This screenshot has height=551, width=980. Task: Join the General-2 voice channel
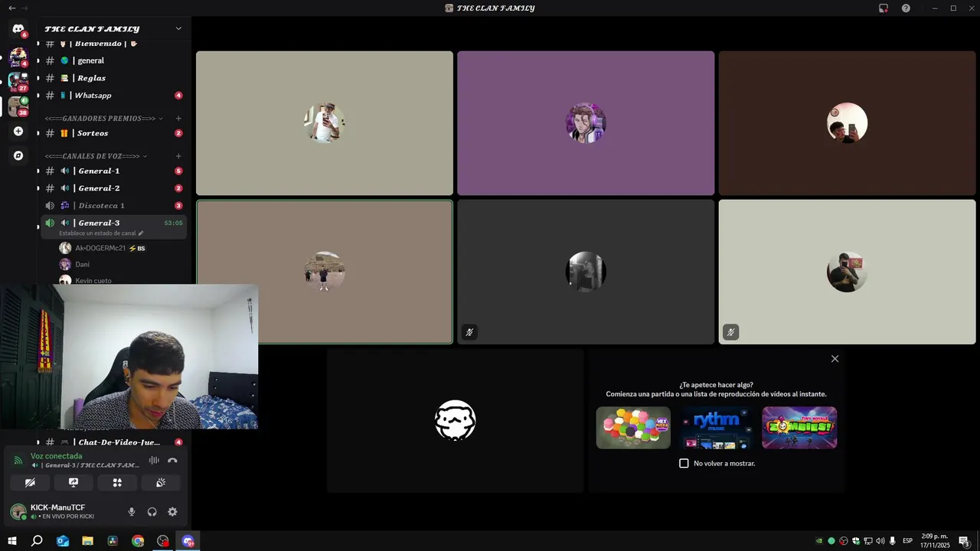[113, 188]
